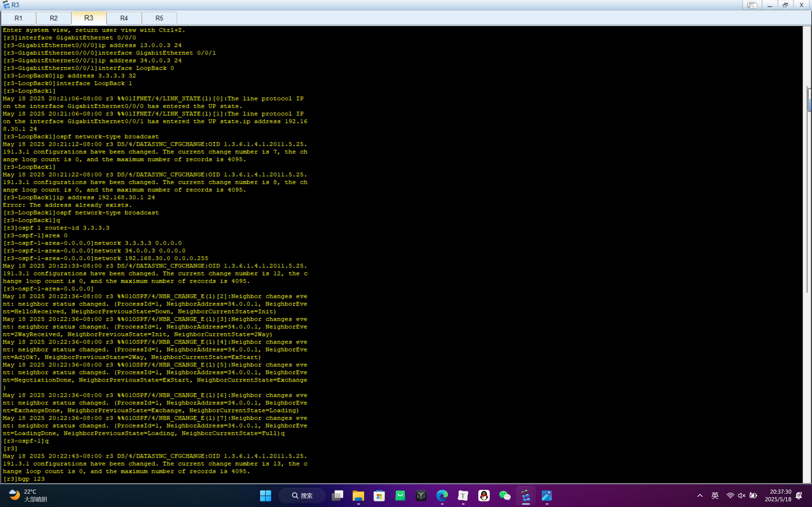This screenshot has height=507, width=812.
Task: Open Microsoft Store taskbar icon
Action: coord(379,496)
